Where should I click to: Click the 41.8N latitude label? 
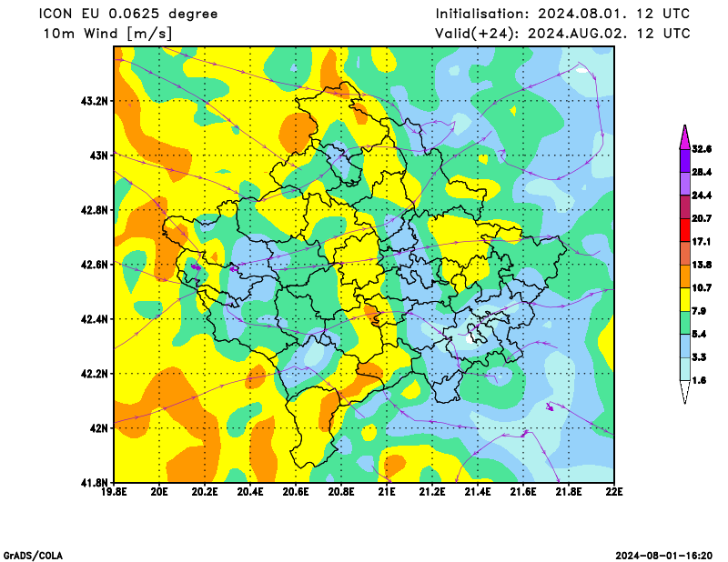[x=95, y=483]
